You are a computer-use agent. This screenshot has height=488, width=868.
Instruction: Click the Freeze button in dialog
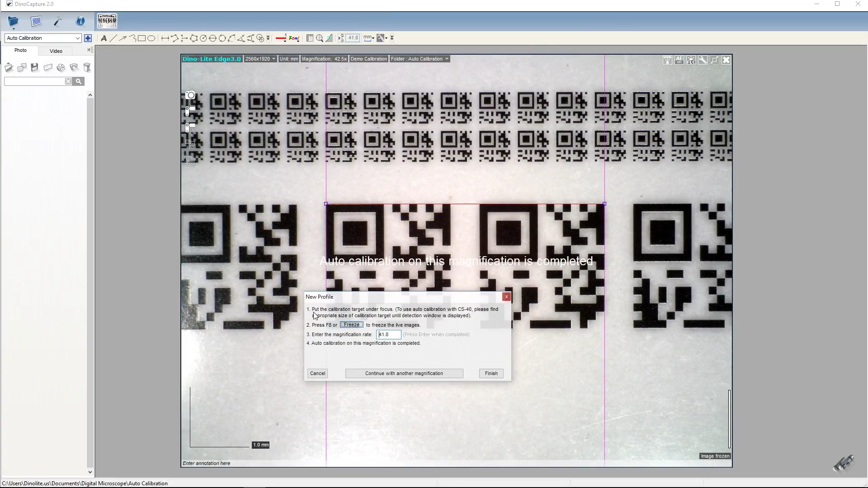coord(352,325)
